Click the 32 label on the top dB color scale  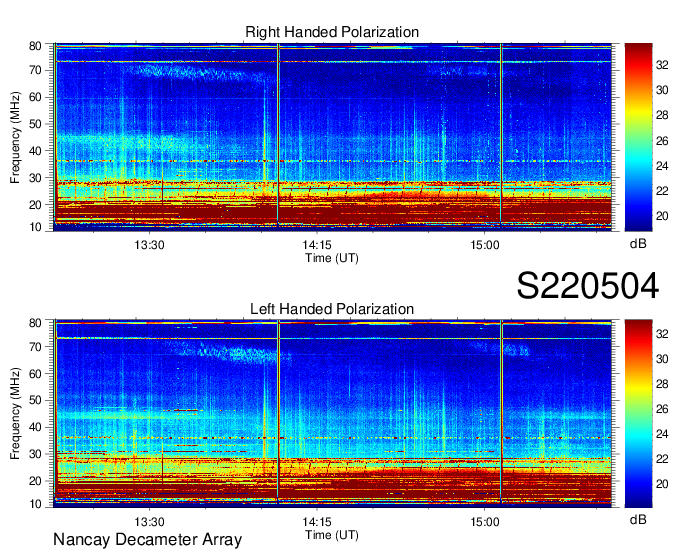pos(662,65)
